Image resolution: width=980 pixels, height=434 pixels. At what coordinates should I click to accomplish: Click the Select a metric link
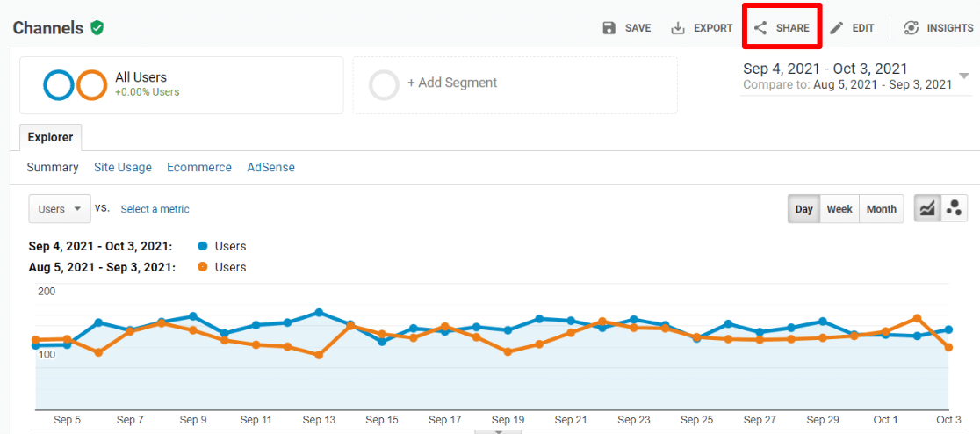(155, 209)
